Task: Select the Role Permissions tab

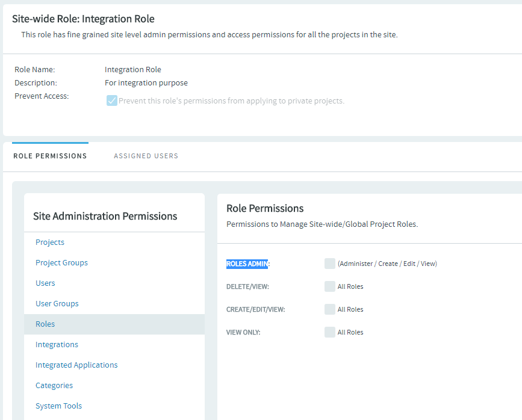Action: (50, 156)
